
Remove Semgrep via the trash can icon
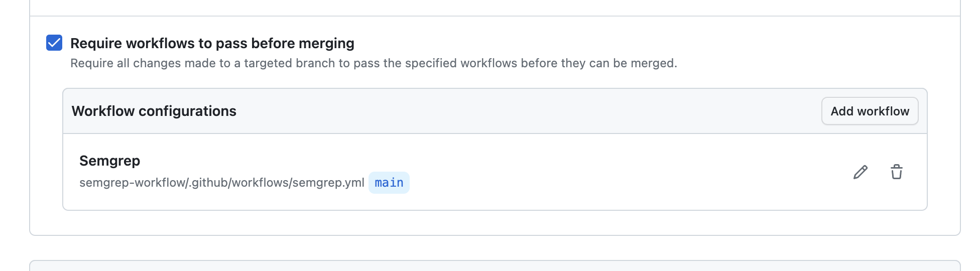click(897, 172)
